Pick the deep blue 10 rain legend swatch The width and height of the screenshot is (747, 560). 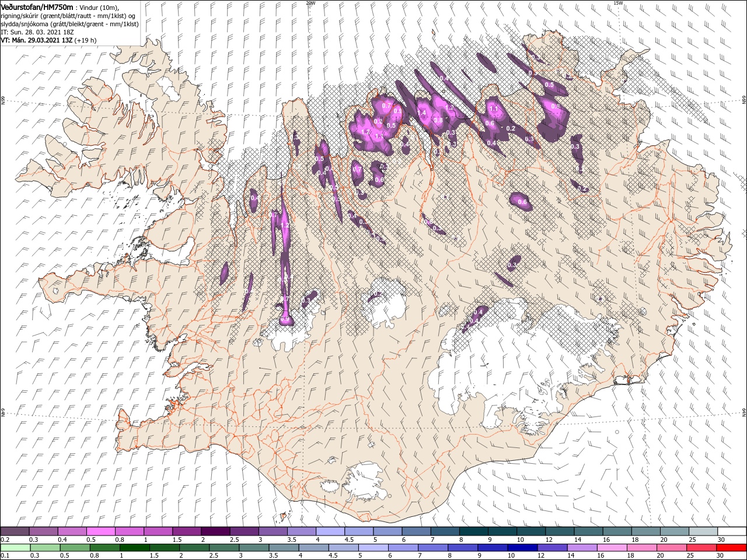pos(522,548)
